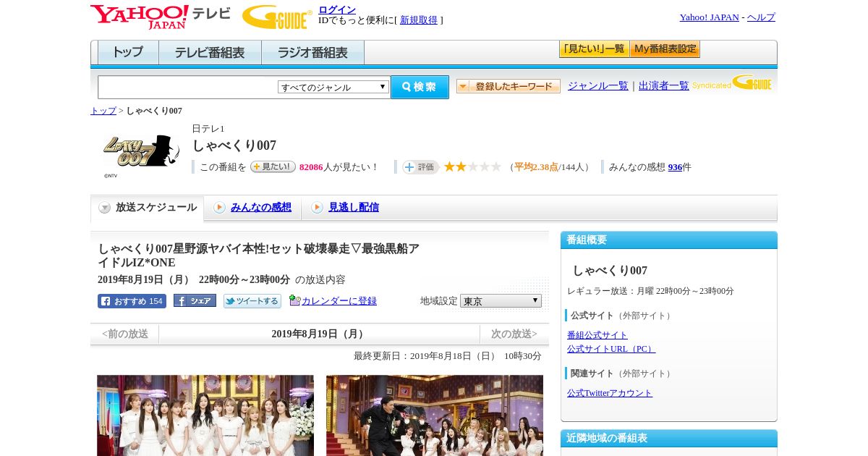Open the 地域設定 東京 region dropdown
The image size is (868, 456).
pos(501,301)
